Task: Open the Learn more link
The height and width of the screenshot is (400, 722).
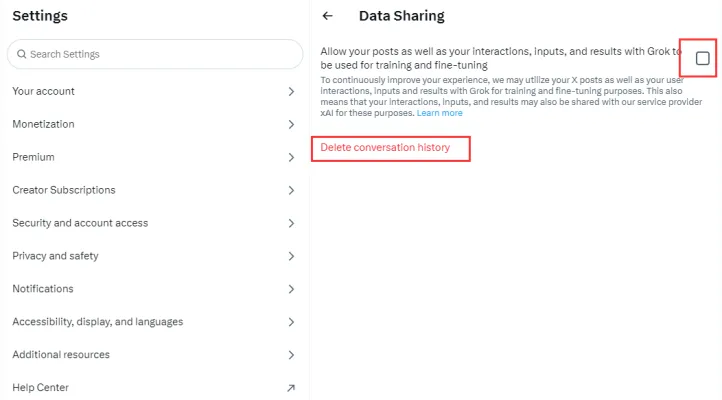Action: coord(440,114)
